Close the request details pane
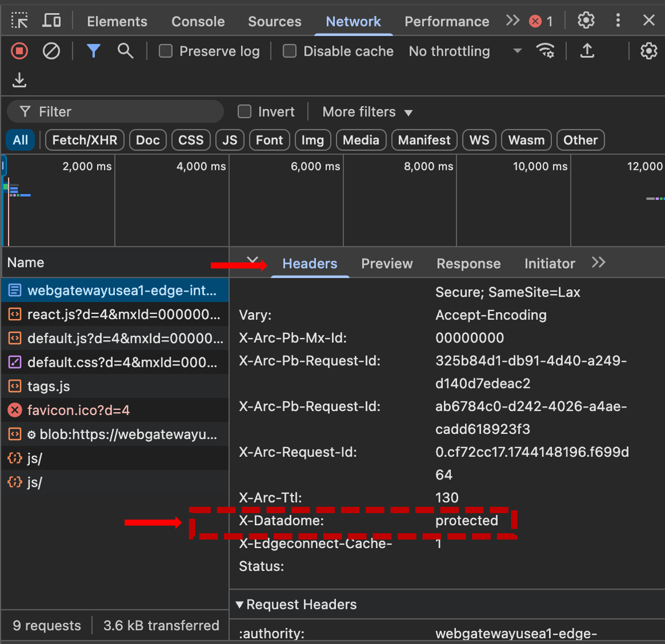 point(252,260)
